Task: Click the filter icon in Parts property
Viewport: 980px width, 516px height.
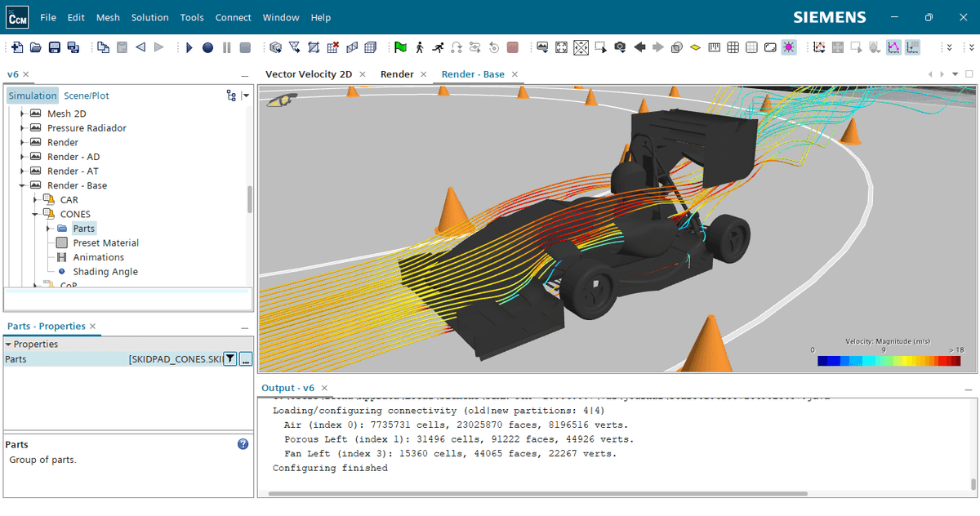Action: coord(230,358)
